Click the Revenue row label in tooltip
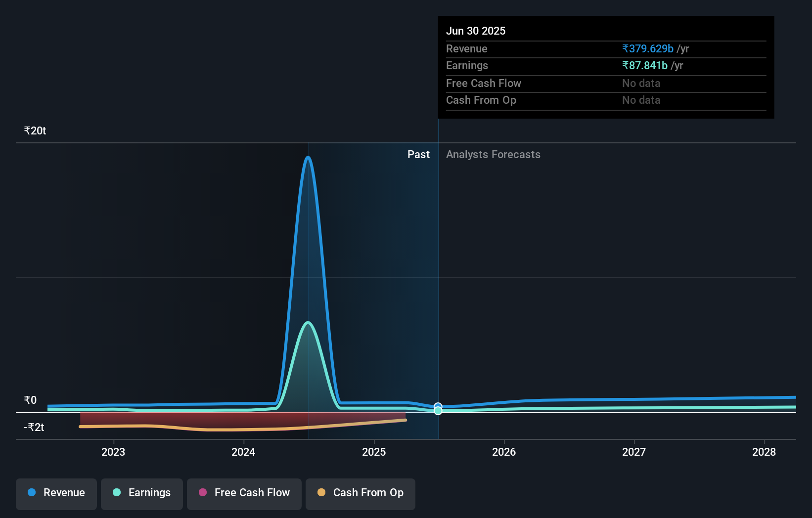Viewport: 812px width, 518px height. pyautogui.click(x=467, y=48)
